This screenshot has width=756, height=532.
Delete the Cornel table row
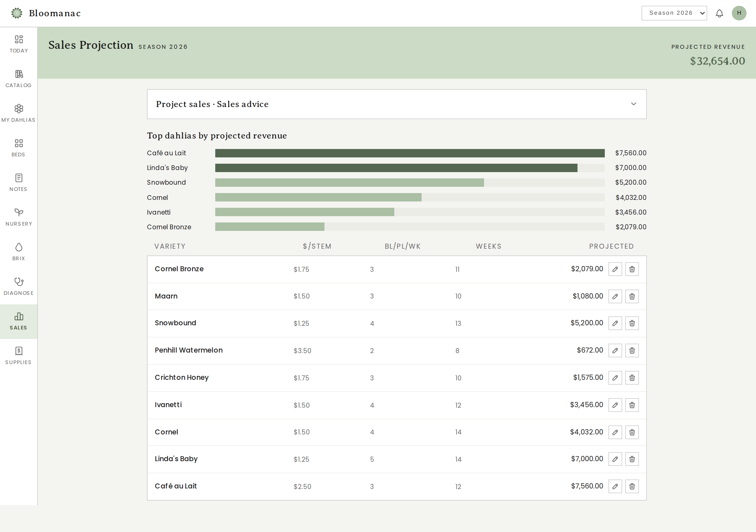pyautogui.click(x=632, y=432)
